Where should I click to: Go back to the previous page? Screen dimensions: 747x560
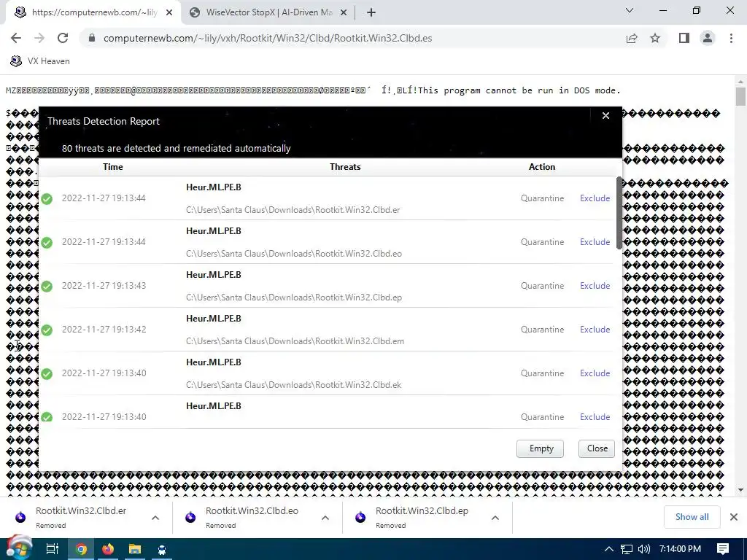click(16, 38)
